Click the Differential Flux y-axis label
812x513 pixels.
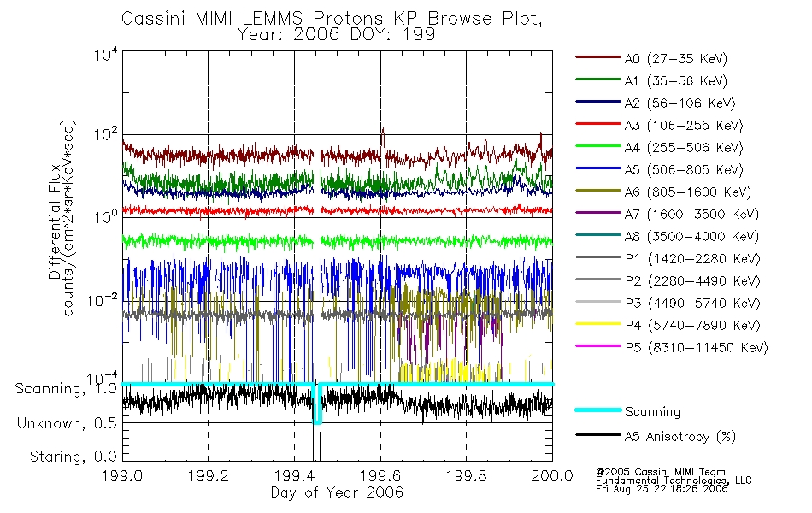55,221
